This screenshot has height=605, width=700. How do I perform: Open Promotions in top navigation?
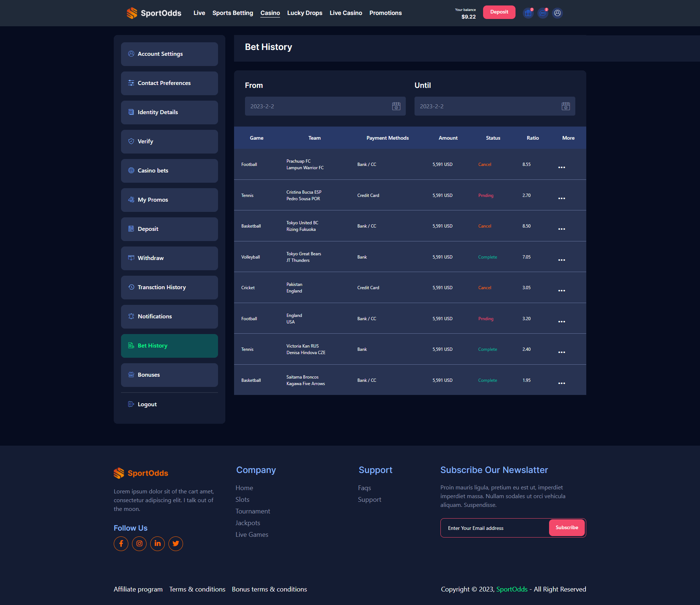coord(385,13)
